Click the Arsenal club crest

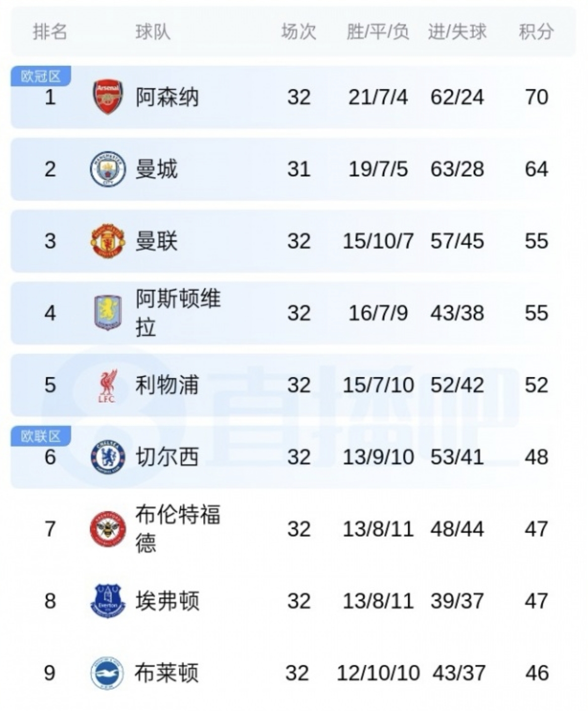(108, 97)
